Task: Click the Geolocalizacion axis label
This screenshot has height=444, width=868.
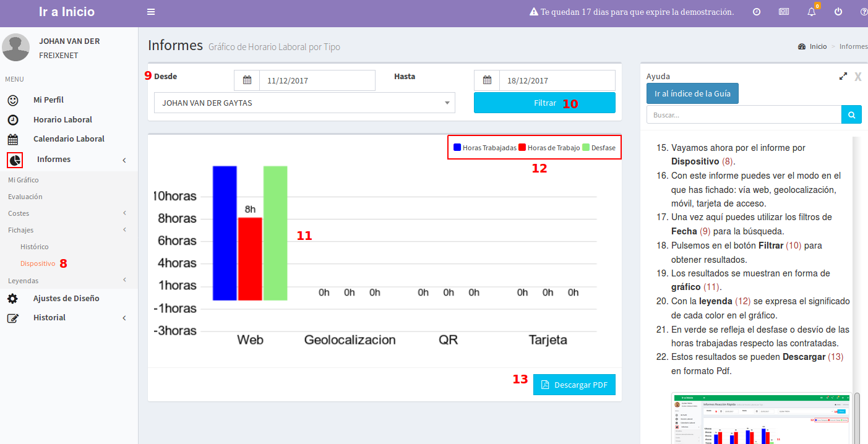Action: pyautogui.click(x=350, y=340)
